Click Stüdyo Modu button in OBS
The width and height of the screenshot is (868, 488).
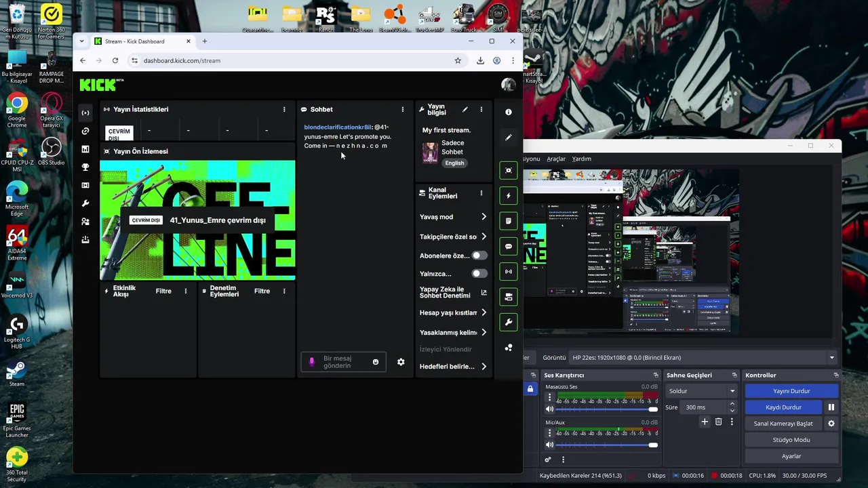(791, 440)
